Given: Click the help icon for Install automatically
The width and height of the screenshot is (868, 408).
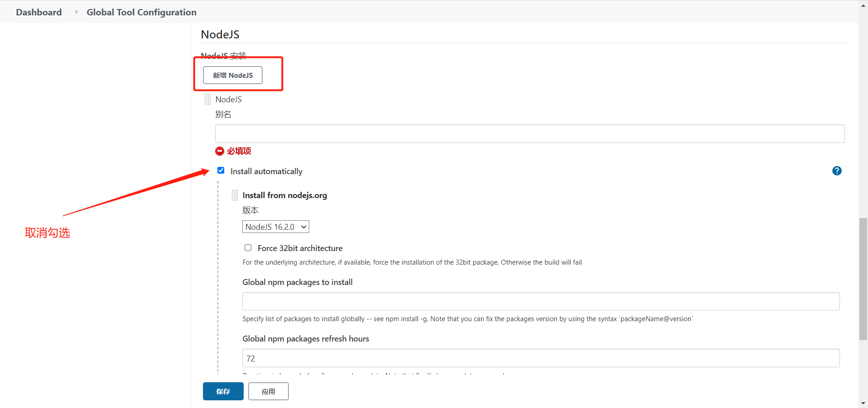Looking at the screenshot, I should [837, 171].
